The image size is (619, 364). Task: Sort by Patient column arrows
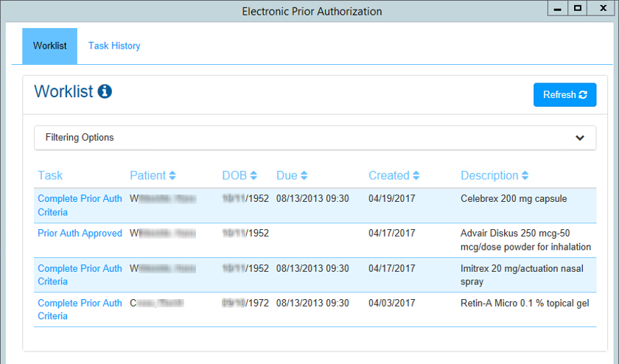172,175
